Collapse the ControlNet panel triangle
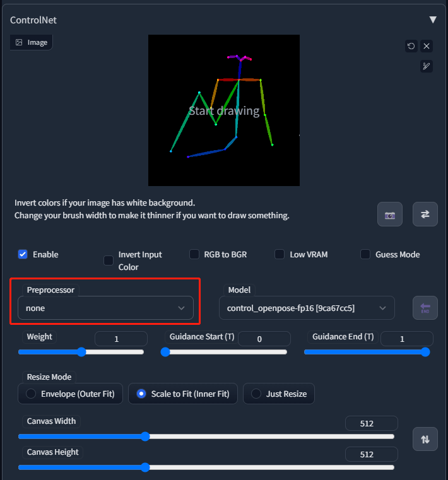The width and height of the screenshot is (448, 480). (x=433, y=20)
